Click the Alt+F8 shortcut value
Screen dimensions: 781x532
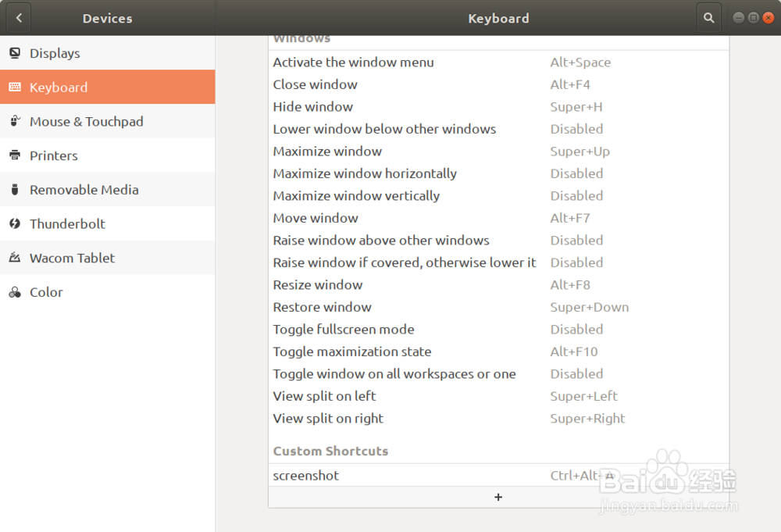point(570,284)
